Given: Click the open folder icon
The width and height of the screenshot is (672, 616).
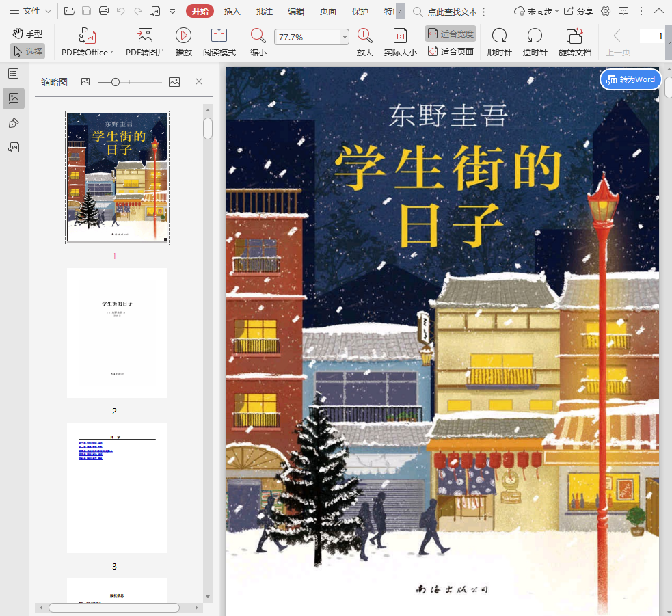Looking at the screenshot, I should 70,11.
